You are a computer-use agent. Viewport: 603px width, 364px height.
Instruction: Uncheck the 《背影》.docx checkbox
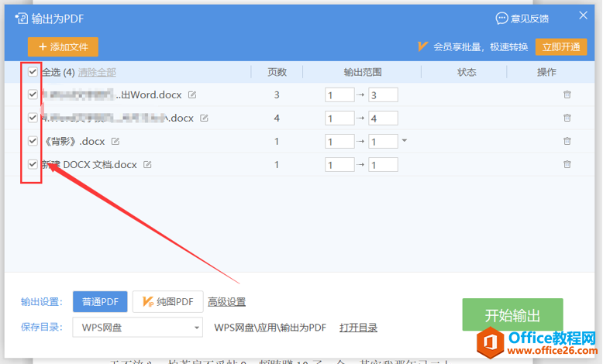(x=33, y=141)
